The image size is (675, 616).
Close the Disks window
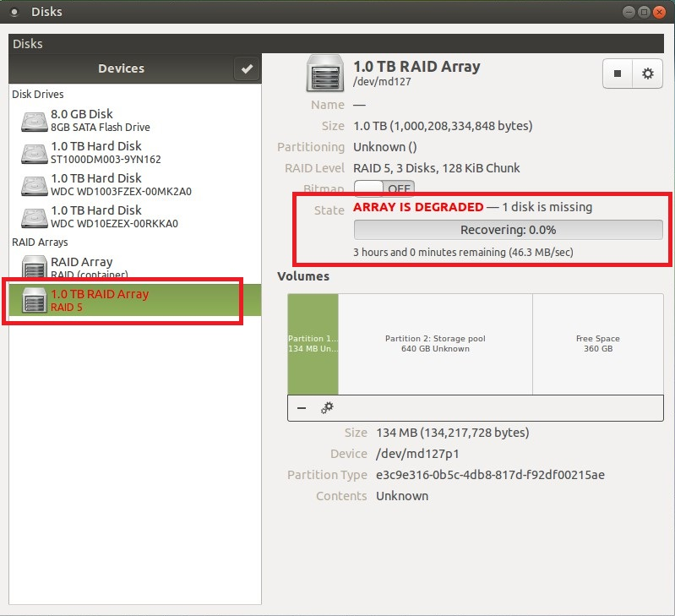click(659, 12)
